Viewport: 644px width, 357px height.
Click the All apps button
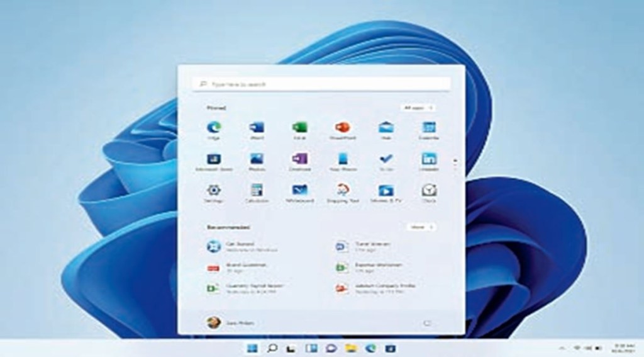click(418, 108)
